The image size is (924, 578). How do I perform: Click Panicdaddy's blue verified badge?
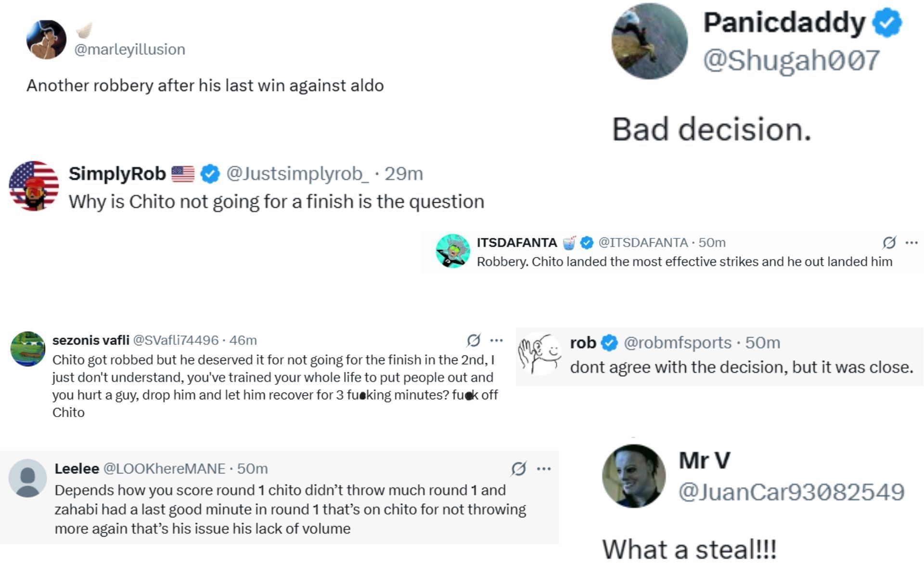pos(887,23)
